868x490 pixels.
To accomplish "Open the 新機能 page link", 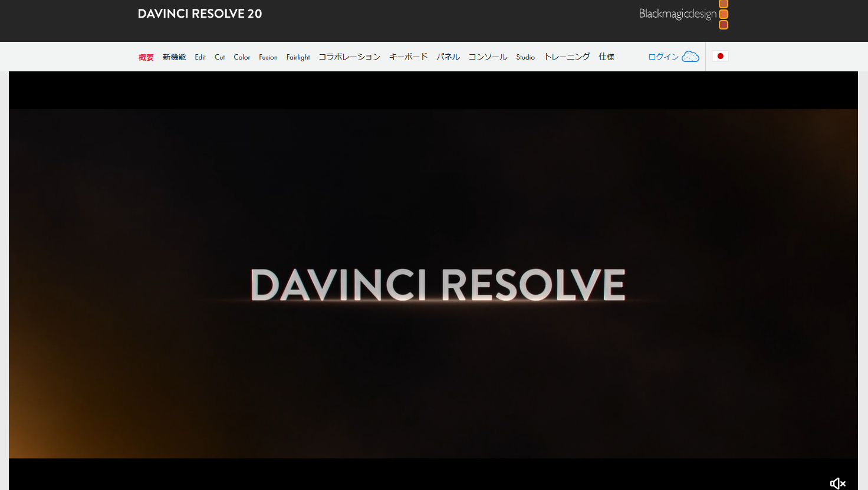I will click(174, 57).
